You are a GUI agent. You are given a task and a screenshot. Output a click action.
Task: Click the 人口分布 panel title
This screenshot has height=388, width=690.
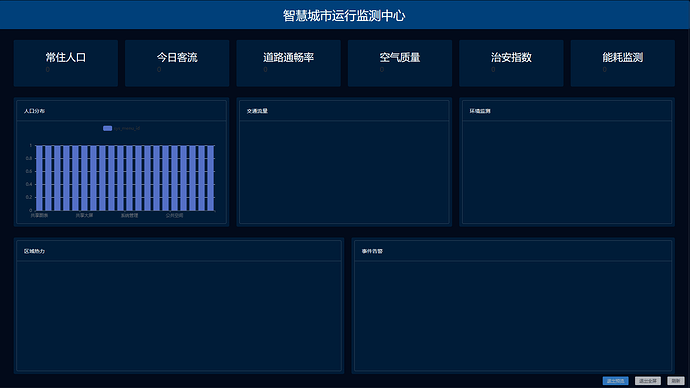[x=34, y=111]
